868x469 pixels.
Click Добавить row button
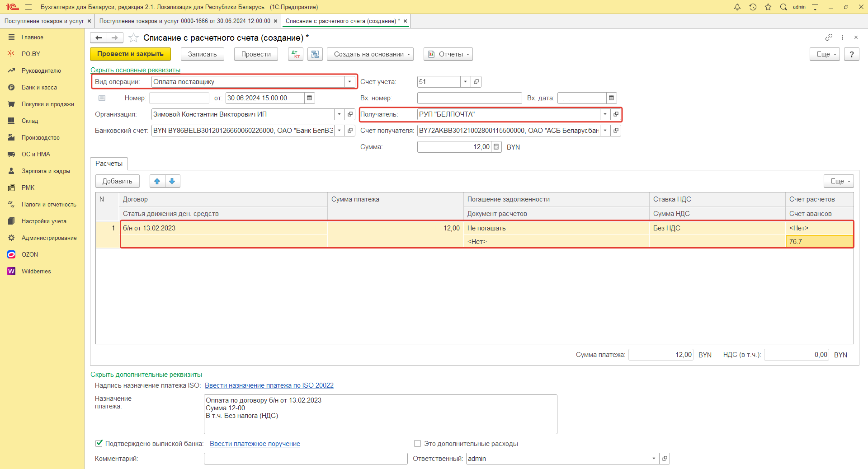[118, 181]
